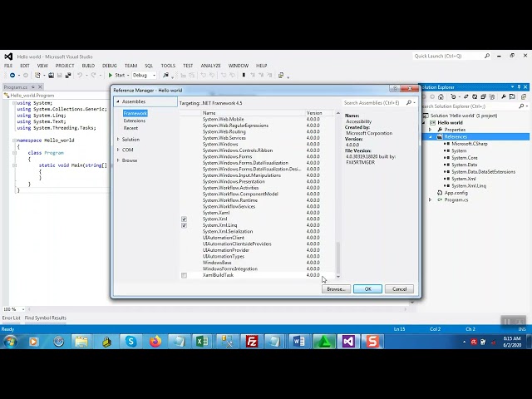Viewport: 532px width, 399px height.
Task: Select App.config in Solution Explorer
Action: click(x=456, y=193)
